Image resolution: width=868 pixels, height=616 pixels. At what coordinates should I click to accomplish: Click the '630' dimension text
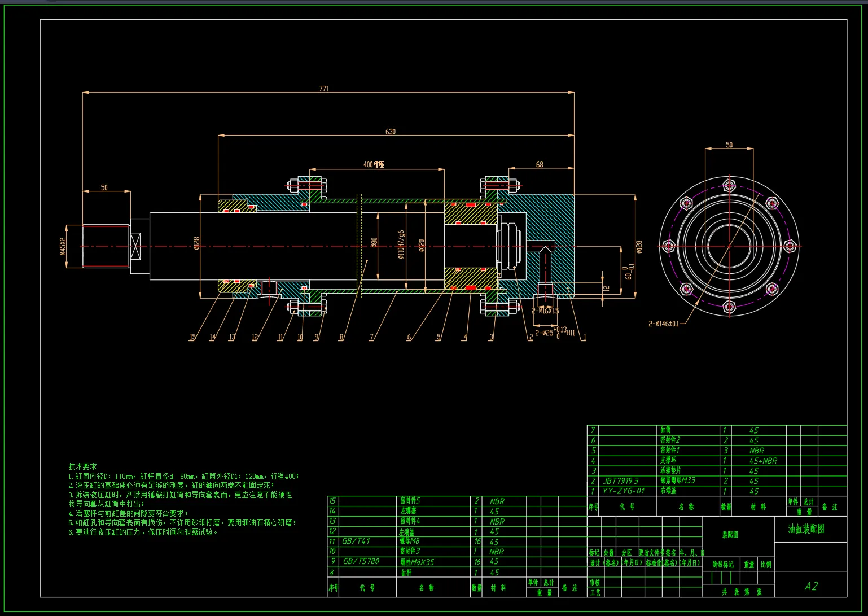pos(391,132)
